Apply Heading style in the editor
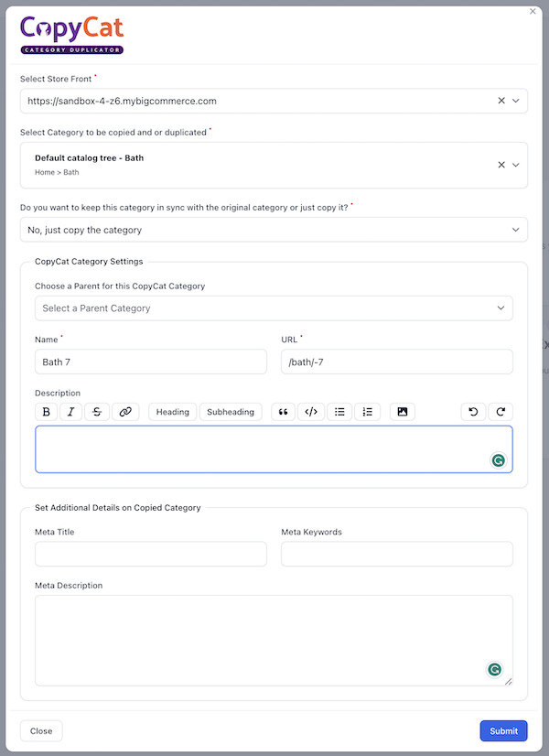 tap(173, 412)
